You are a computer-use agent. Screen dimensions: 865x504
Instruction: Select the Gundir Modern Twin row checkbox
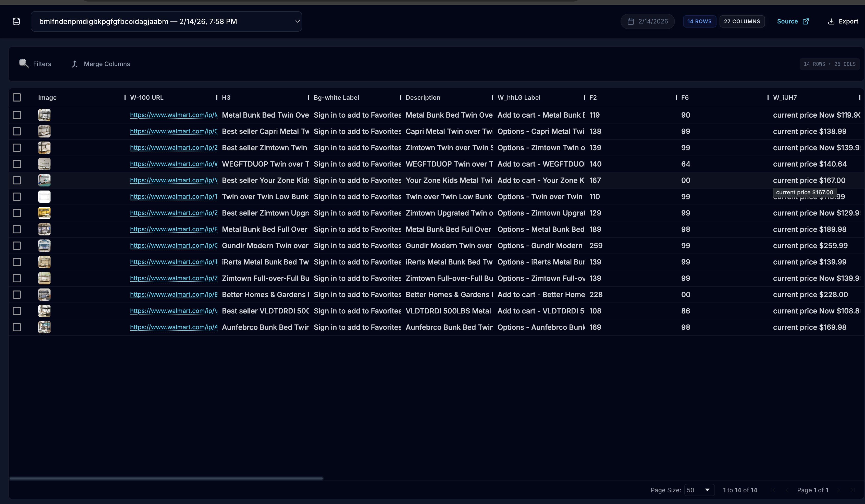[x=17, y=246]
